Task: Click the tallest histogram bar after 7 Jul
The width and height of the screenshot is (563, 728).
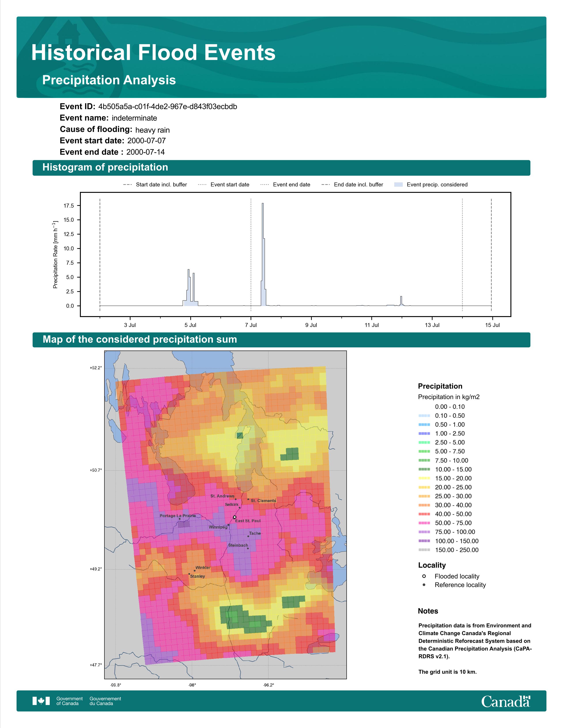Action: (x=263, y=254)
